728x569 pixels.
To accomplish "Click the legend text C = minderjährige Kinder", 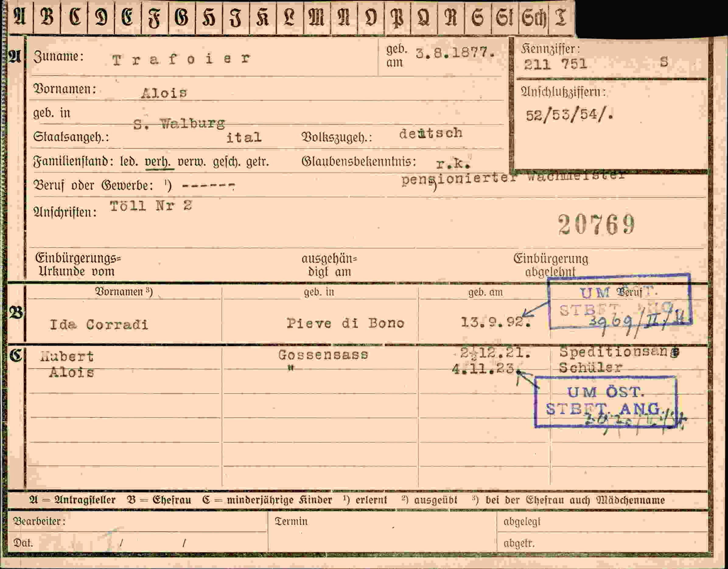I will 267,500.
